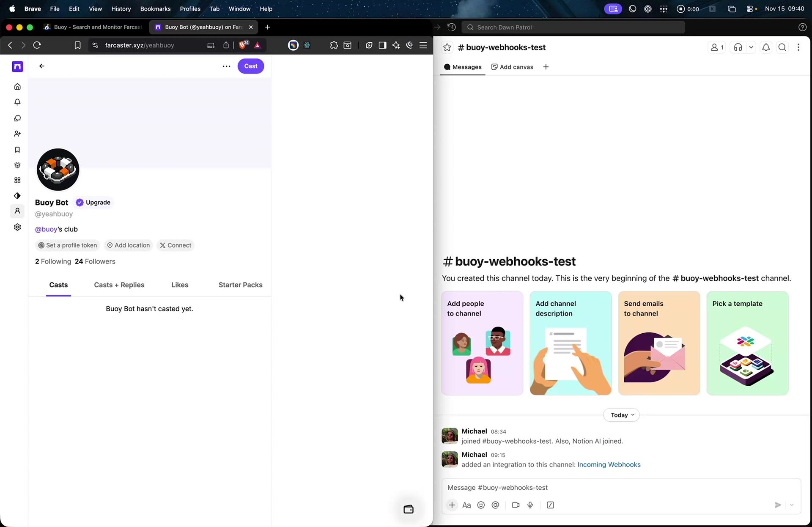Open send options arrow beside send button
This screenshot has height=527, width=812.
(x=792, y=505)
